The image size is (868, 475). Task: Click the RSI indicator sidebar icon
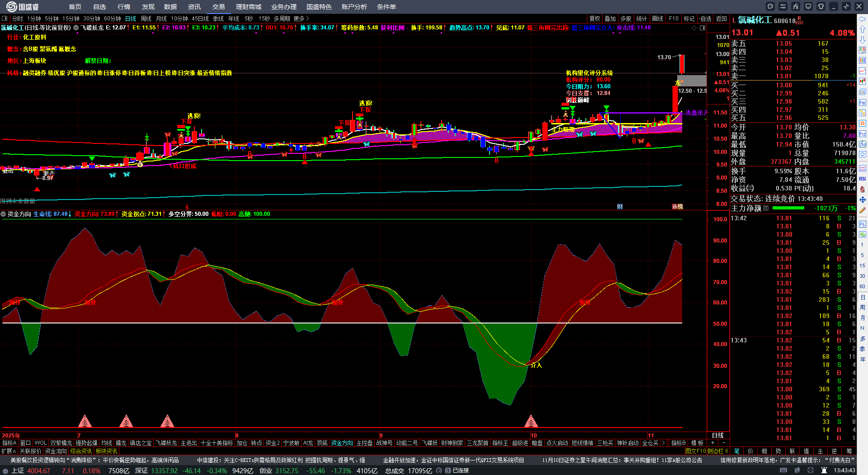[x=863, y=179]
